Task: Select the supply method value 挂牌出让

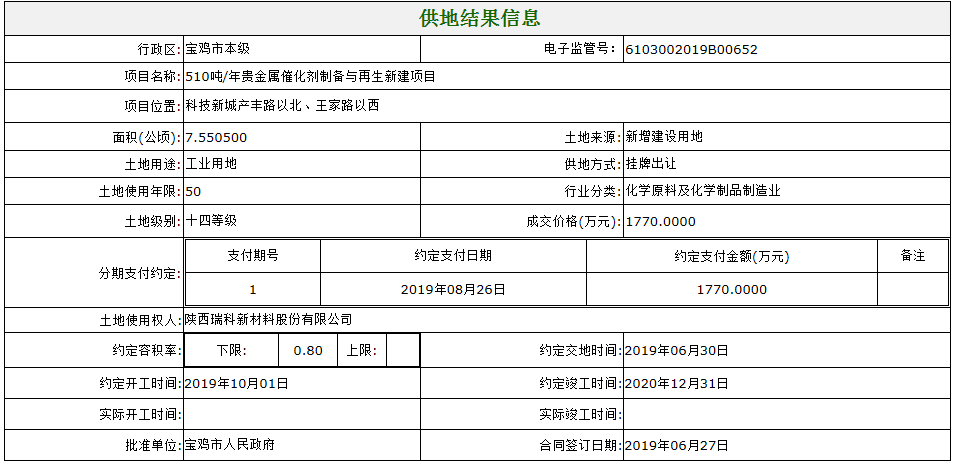Action: pyautogui.click(x=651, y=164)
